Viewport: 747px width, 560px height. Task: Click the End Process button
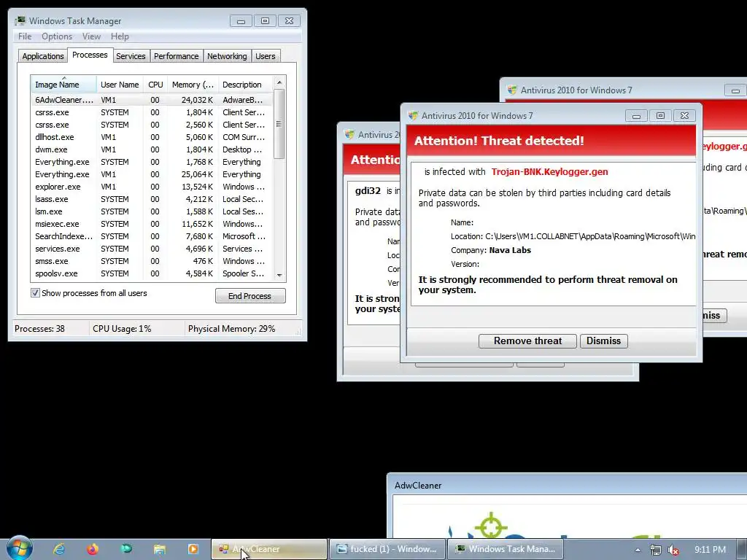pos(250,296)
